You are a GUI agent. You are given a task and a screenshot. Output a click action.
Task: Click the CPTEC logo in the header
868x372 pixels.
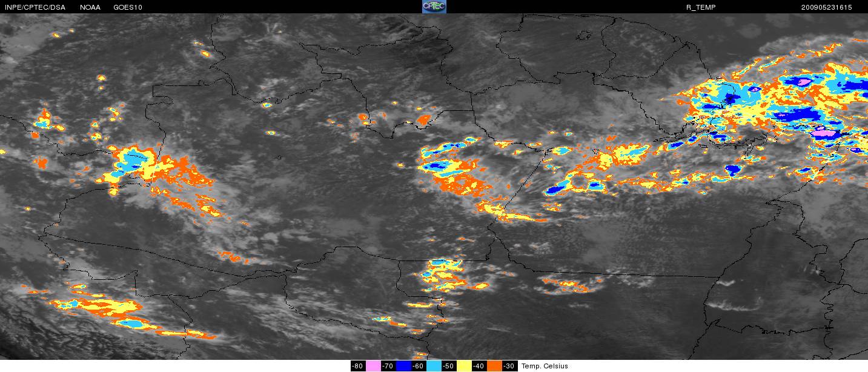click(434, 7)
